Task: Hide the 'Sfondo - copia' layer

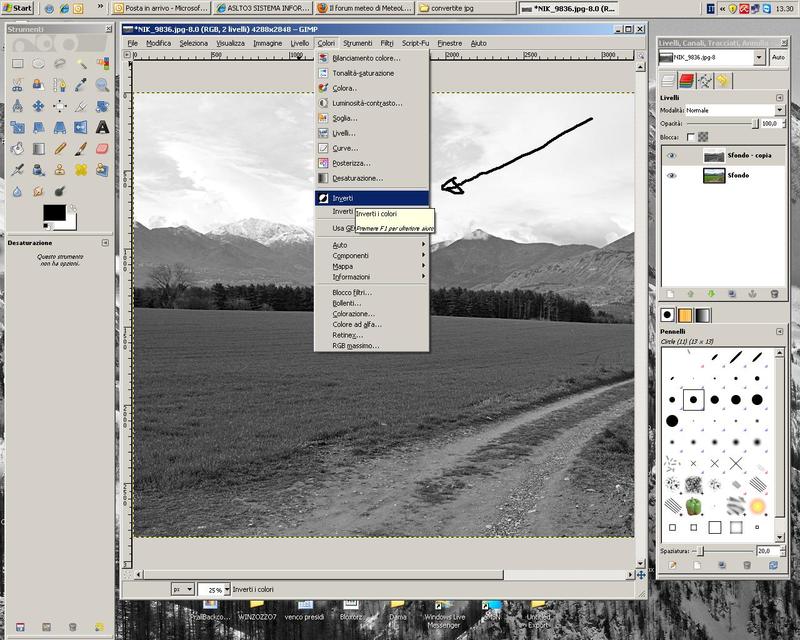Action: coord(672,155)
